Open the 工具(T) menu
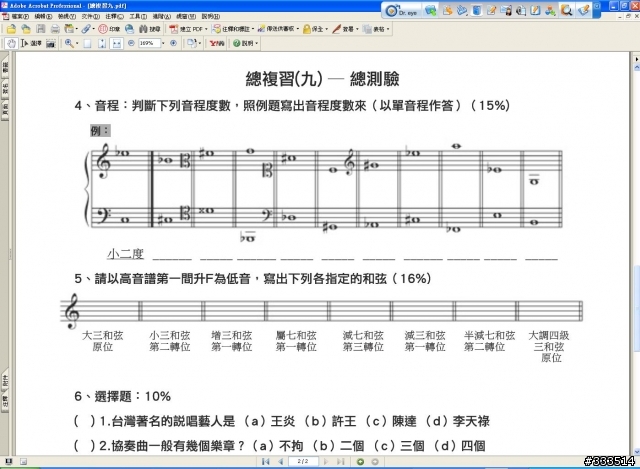The width and height of the screenshot is (640, 469). click(x=138, y=17)
